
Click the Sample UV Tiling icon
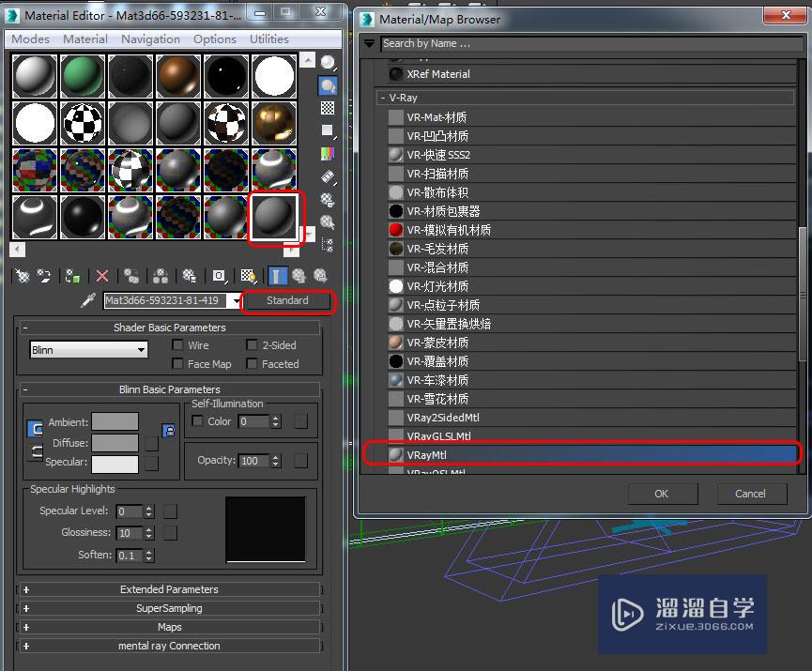click(x=328, y=130)
